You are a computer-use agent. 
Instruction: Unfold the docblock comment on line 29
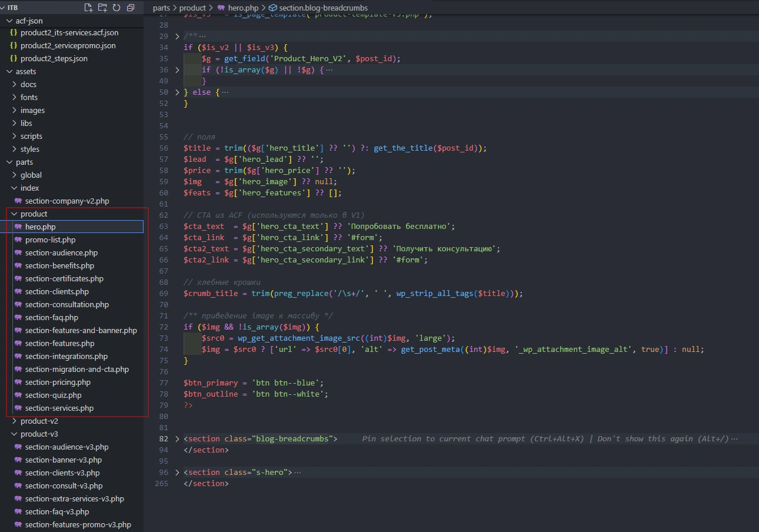(x=177, y=36)
